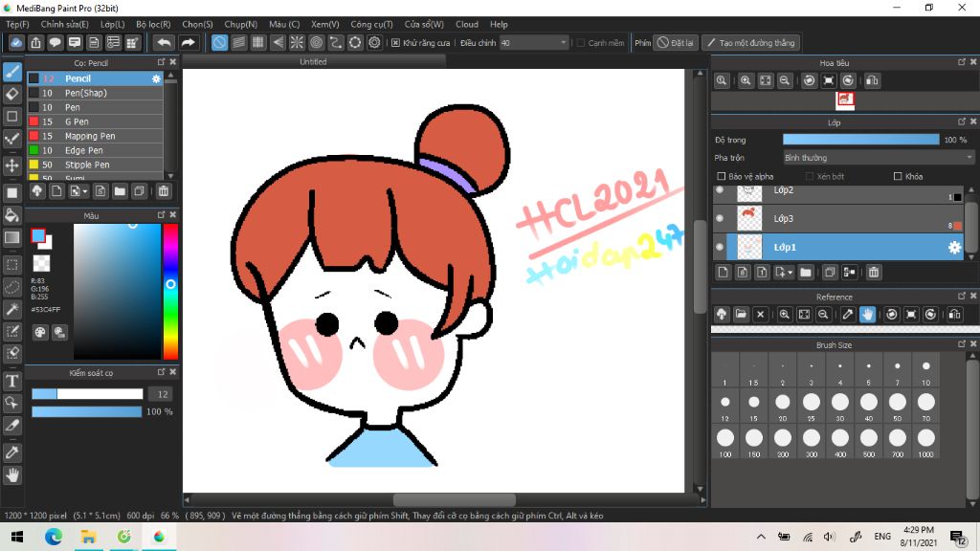This screenshot has width=980, height=551.
Task: Select the Eraser tool in left toolbar
Action: click(x=12, y=94)
